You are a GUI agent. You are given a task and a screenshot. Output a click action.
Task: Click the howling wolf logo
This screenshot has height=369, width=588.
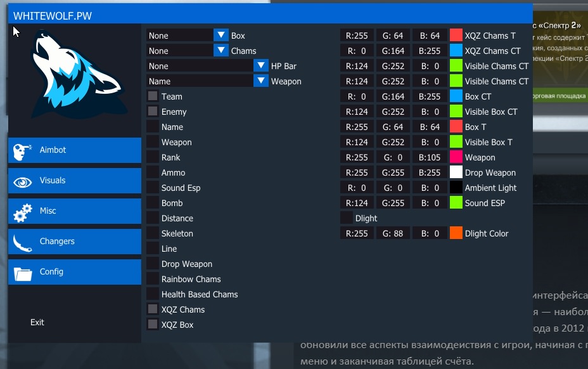(x=74, y=77)
